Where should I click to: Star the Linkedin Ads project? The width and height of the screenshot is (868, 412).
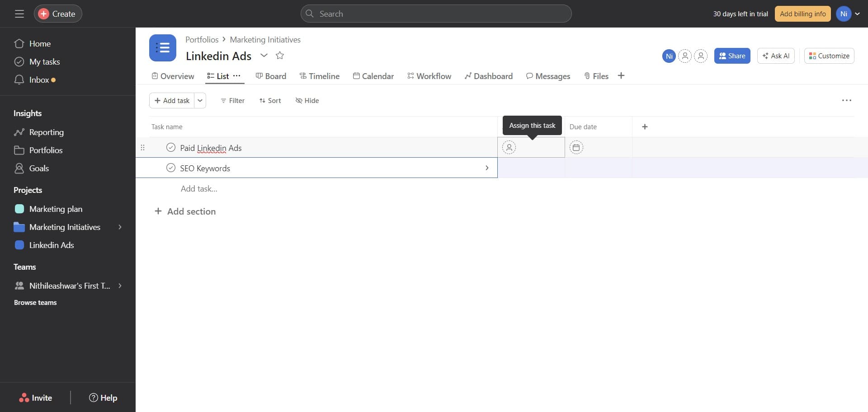(x=279, y=55)
